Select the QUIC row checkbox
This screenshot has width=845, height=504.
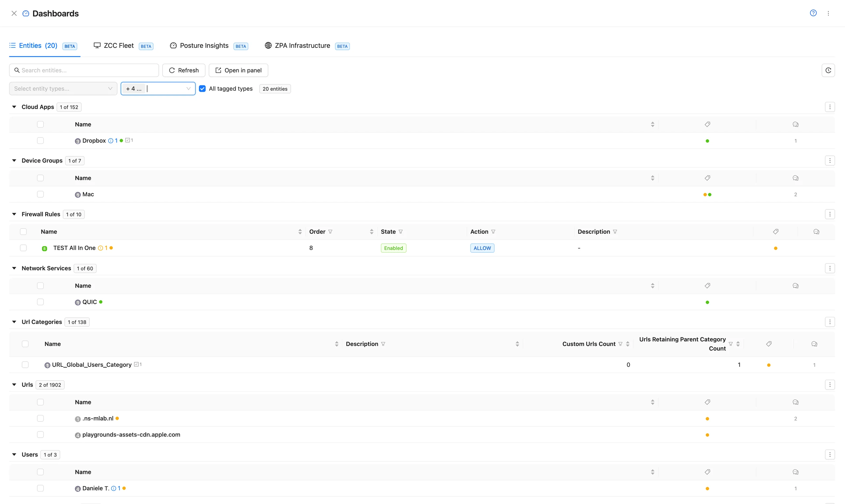[x=40, y=302]
